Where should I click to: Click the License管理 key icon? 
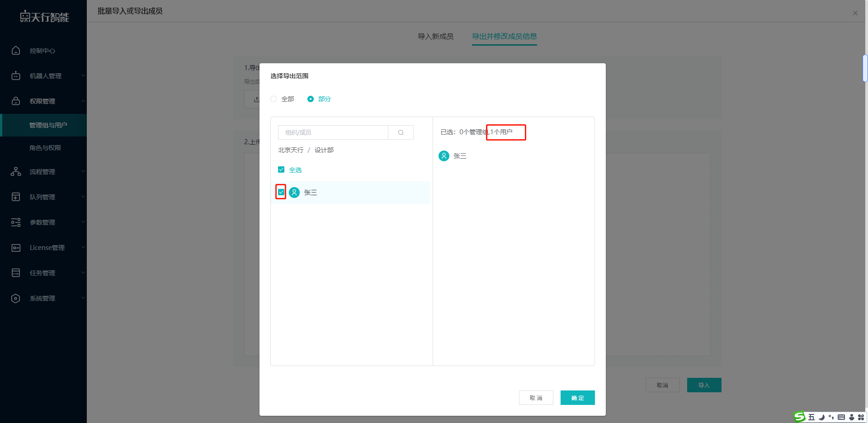(x=16, y=247)
